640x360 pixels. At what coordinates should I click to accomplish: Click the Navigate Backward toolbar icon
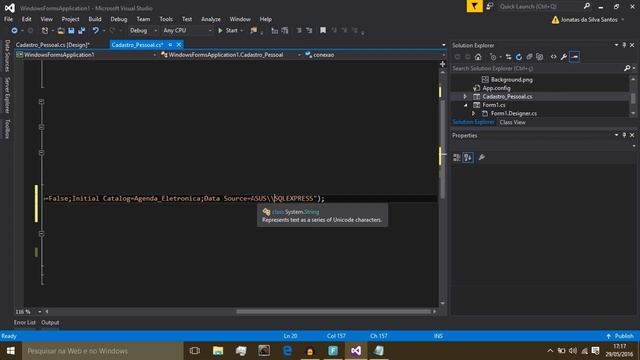click(x=14, y=31)
